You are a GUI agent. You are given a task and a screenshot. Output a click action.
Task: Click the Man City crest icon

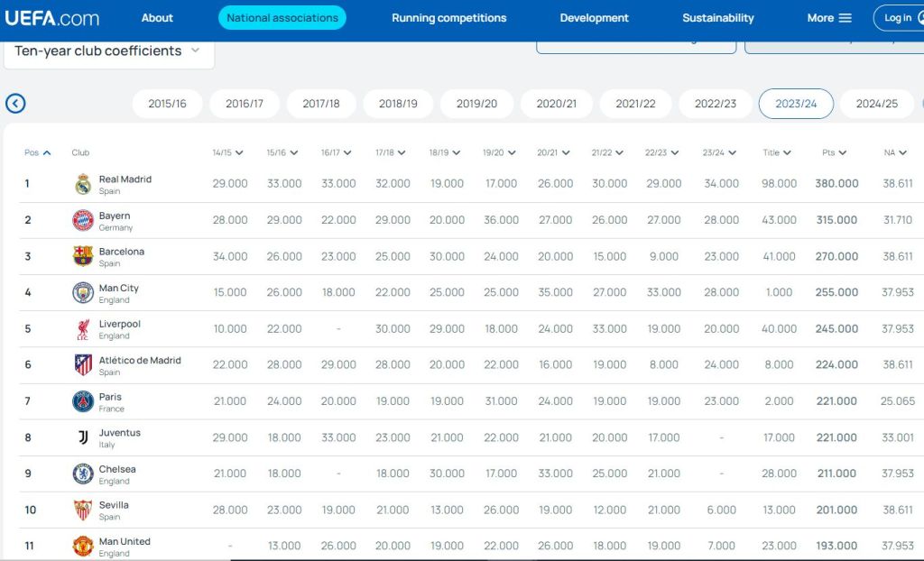pyautogui.click(x=83, y=292)
